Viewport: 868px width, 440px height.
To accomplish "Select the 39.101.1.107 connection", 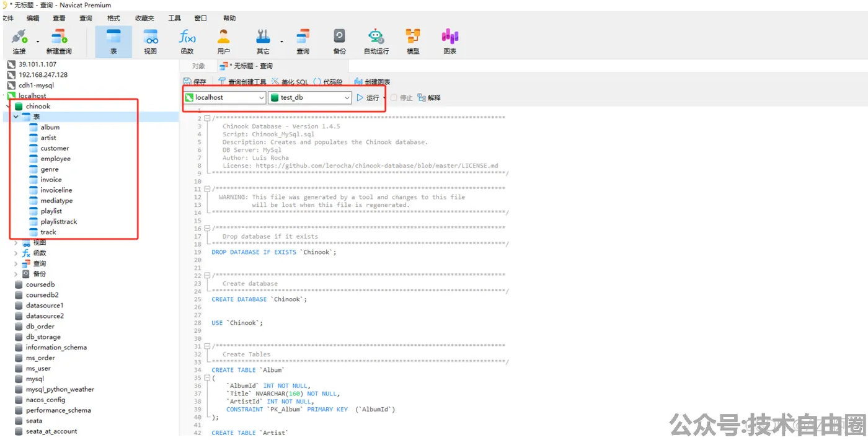I will tap(37, 64).
